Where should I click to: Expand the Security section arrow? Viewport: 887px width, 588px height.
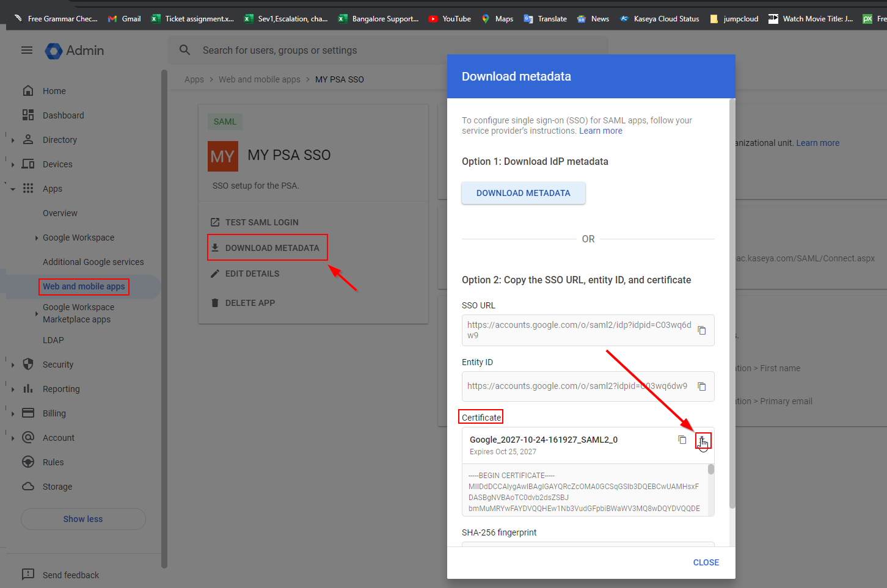(x=13, y=365)
